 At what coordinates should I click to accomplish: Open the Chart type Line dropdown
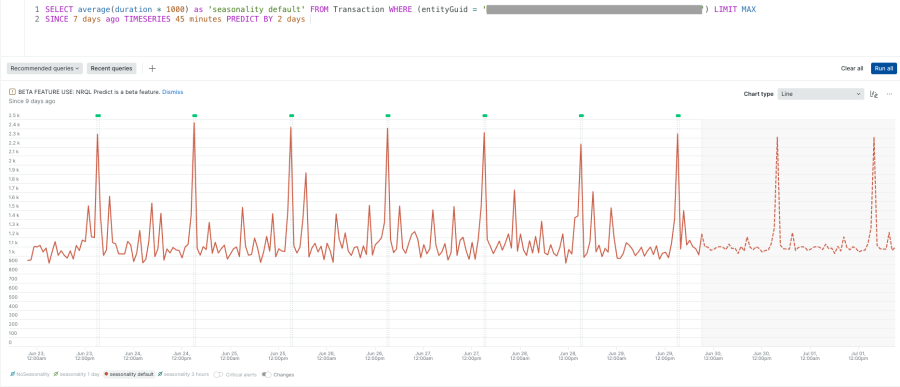click(x=821, y=94)
